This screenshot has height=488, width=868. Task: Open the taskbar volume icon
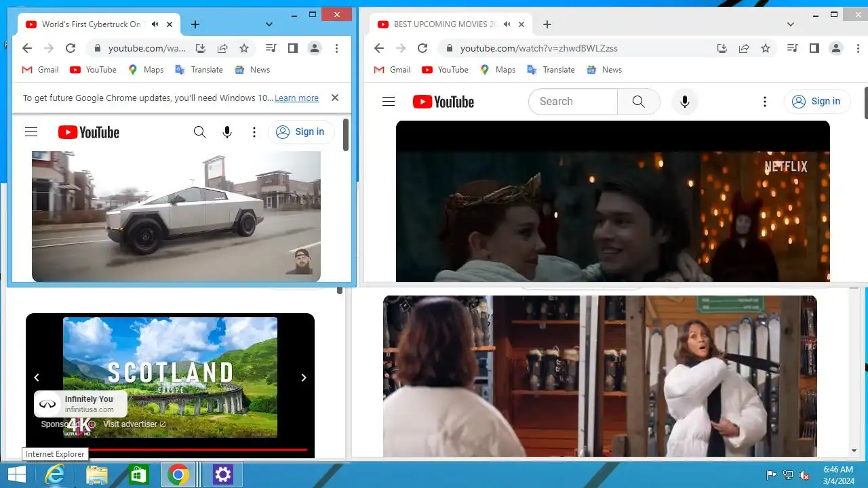pos(804,475)
